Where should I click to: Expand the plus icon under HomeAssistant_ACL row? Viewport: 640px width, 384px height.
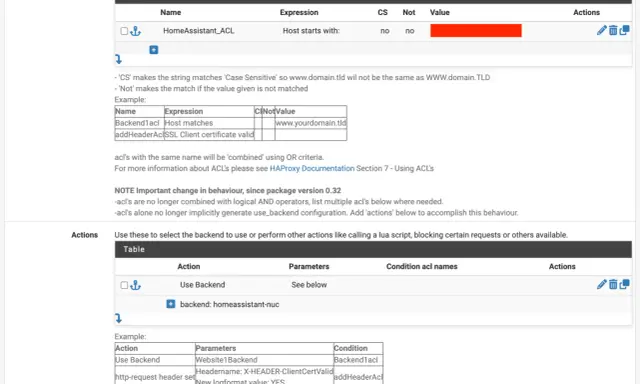pos(153,50)
